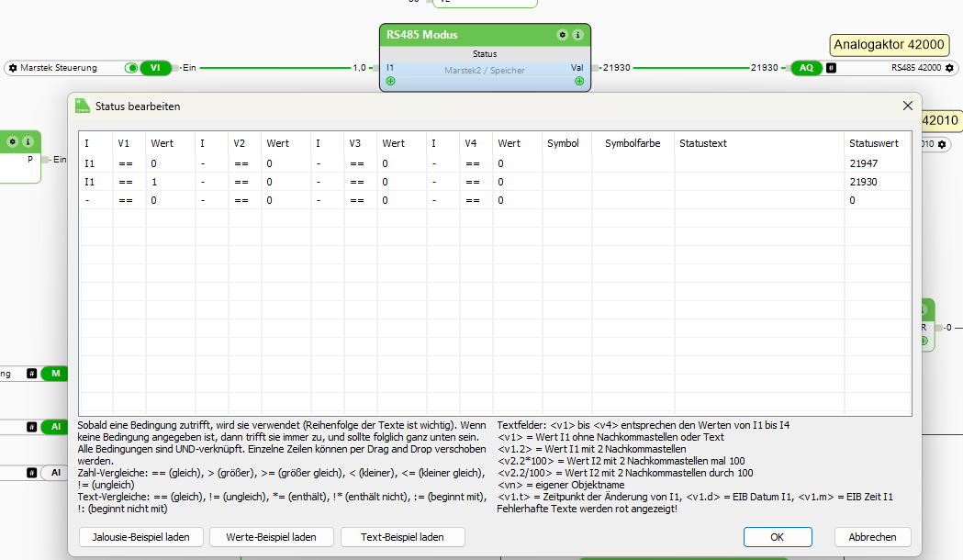The height and width of the screenshot is (560, 963).
Task: Select Statuswert cell 21947
Action: [877, 163]
